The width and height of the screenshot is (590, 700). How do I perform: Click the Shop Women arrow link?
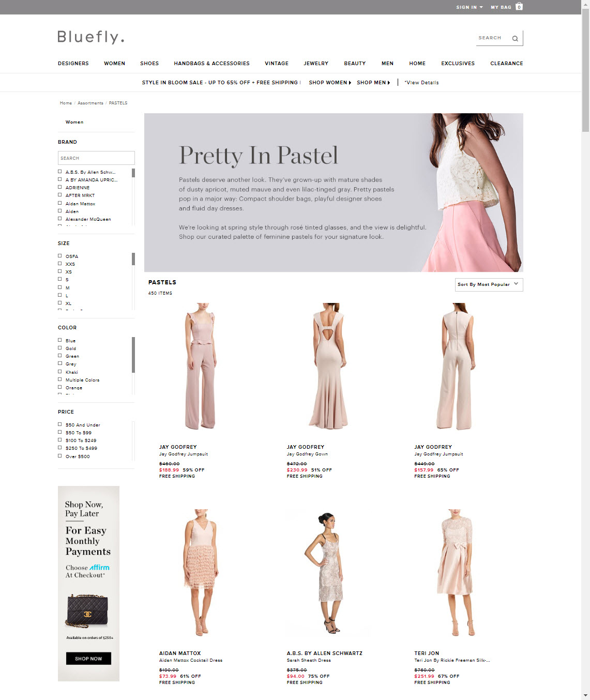pyautogui.click(x=330, y=83)
